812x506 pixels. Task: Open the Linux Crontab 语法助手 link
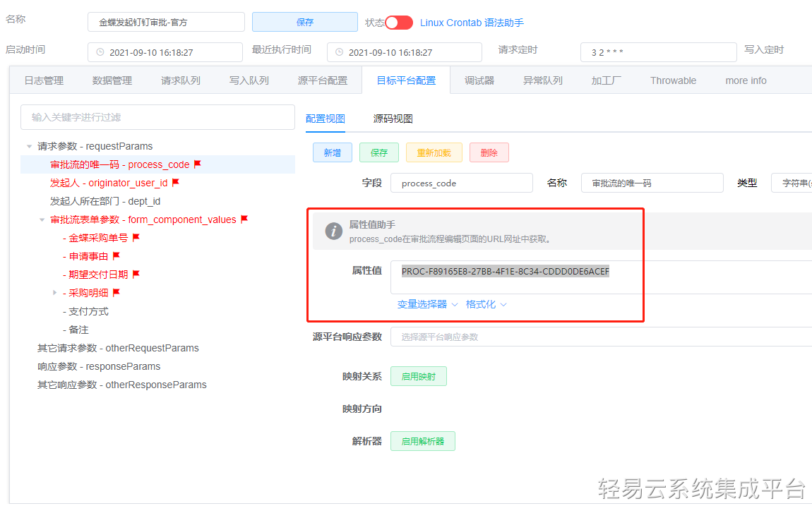[x=472, y=22]
